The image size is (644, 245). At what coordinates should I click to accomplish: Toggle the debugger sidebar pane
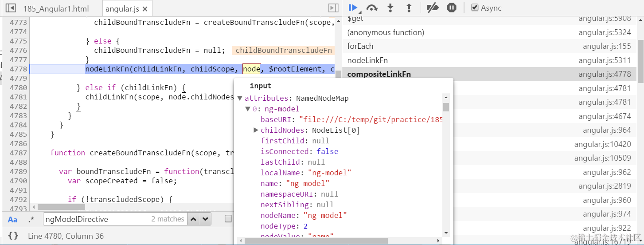(x=333, y=8)
